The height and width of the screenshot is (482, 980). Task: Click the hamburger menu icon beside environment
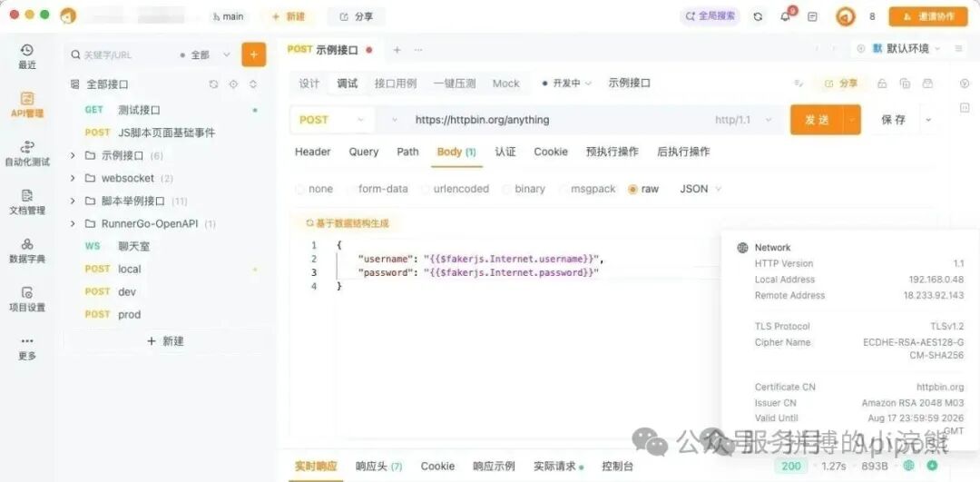click(959, 49)
